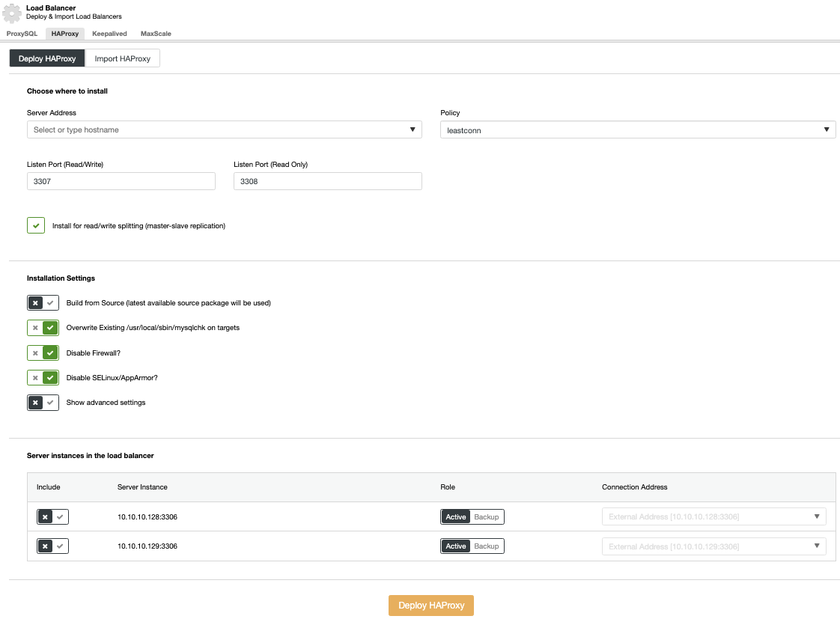
Task: Click the Listen Port (Read Only) field
Action: pos(328,181)
